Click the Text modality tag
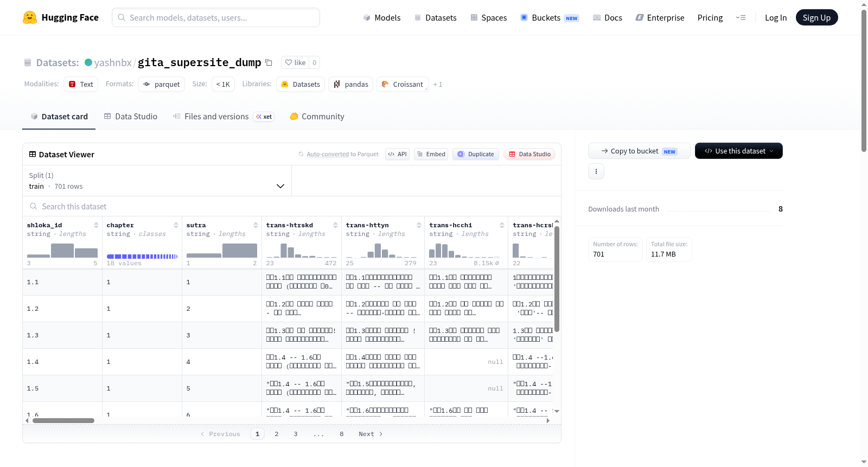The image size is (868, 467). (x=81, y=84)
